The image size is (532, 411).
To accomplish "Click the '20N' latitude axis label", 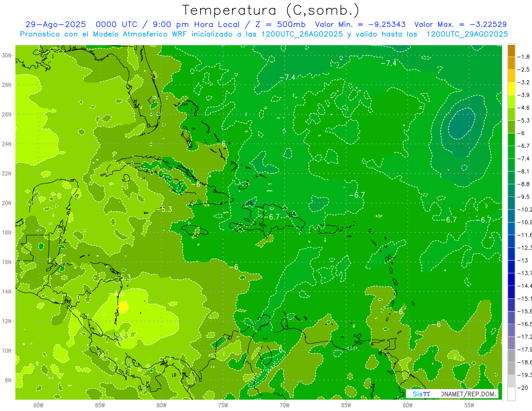I will [x=7, y=203].
